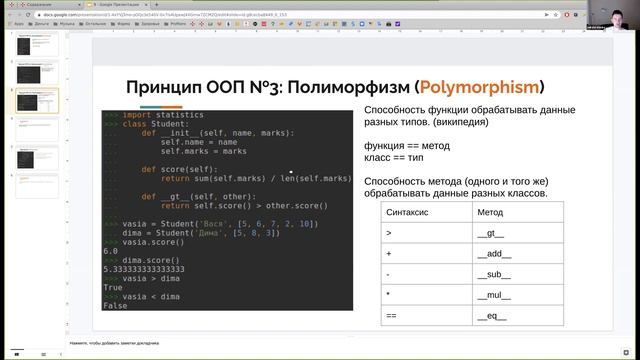Click the text функция == метод
This screenshot has height=360, width=640.
(x=407, y=146)
